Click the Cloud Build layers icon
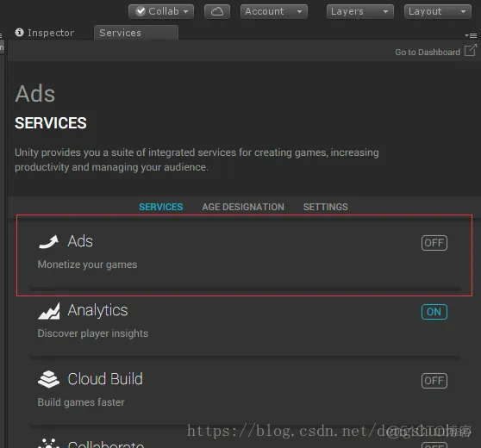The width and height of the screenshot is (481, 448). point(48,379)
